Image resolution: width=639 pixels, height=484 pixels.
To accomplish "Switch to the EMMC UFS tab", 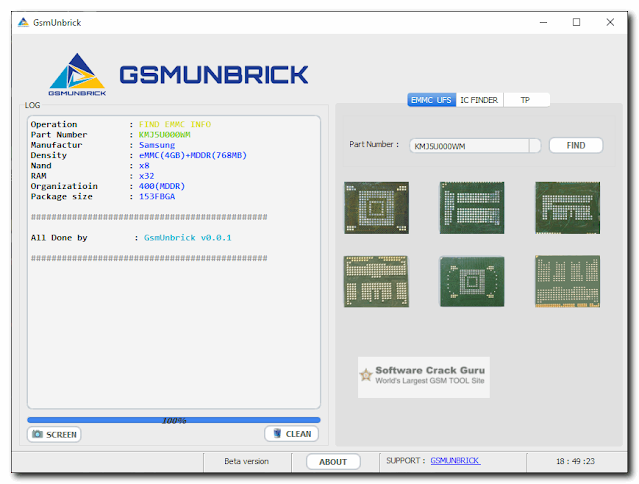I will click(x=431, y=100).
